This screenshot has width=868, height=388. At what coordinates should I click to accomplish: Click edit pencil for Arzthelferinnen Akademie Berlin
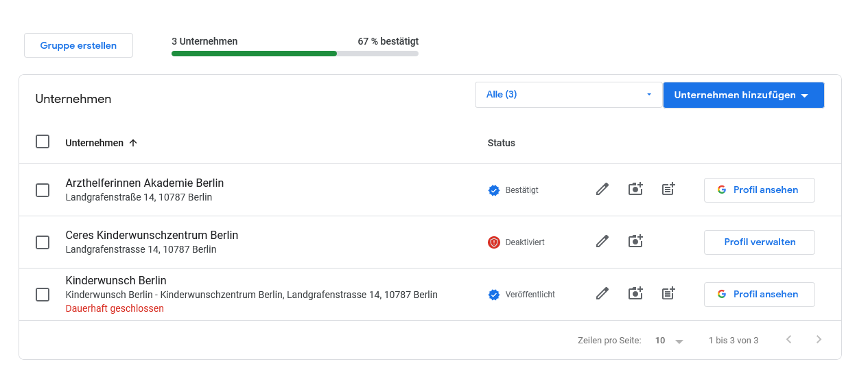click(x=602, y=190)
